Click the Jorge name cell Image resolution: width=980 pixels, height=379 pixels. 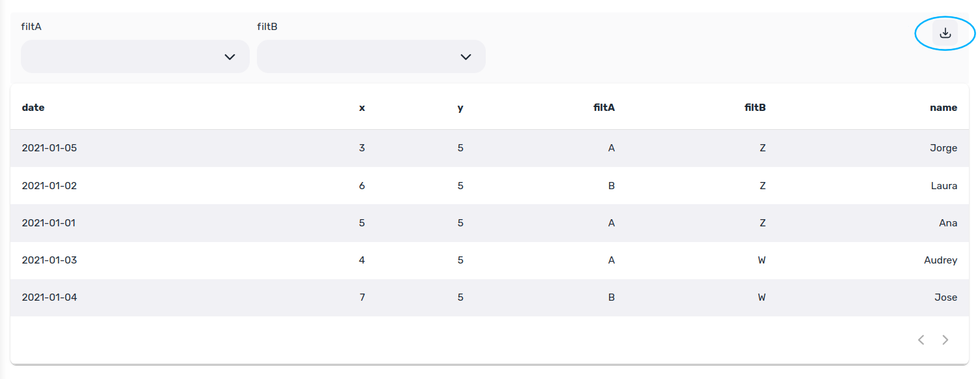point(943,148)
